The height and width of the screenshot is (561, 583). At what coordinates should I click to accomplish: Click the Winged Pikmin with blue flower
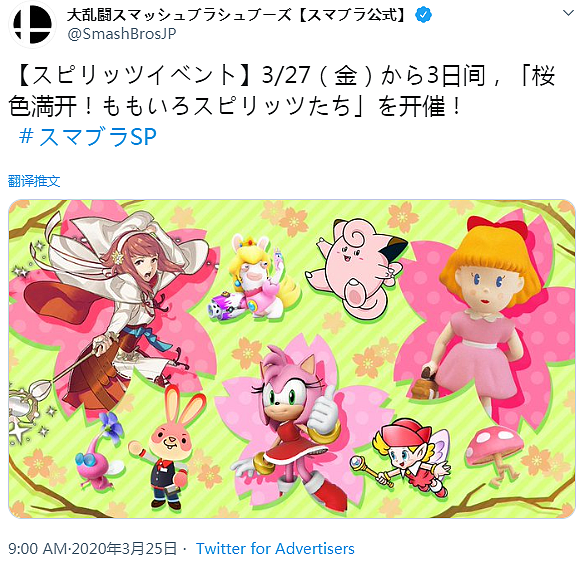point(99,452)
